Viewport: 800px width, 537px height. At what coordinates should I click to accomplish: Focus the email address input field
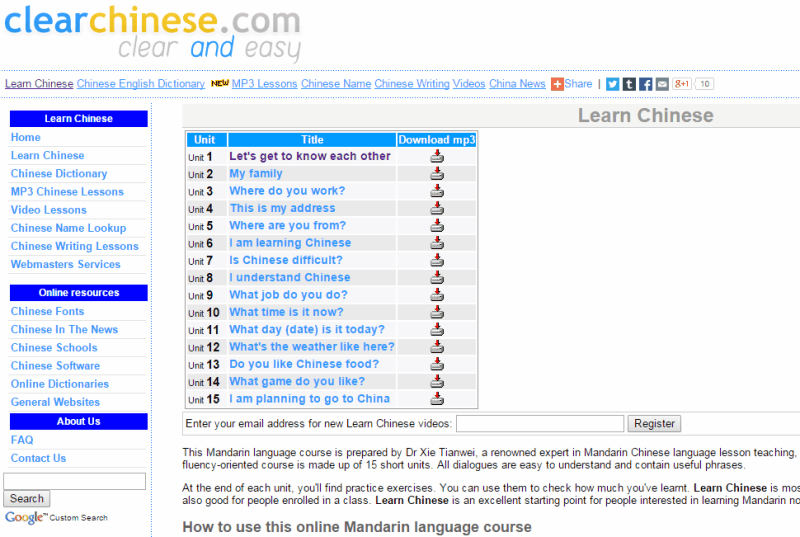point(540,423)
